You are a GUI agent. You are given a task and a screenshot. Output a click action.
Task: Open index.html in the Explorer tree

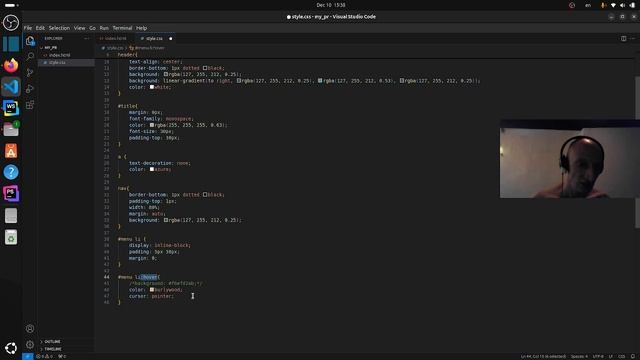tap(60, 55)
